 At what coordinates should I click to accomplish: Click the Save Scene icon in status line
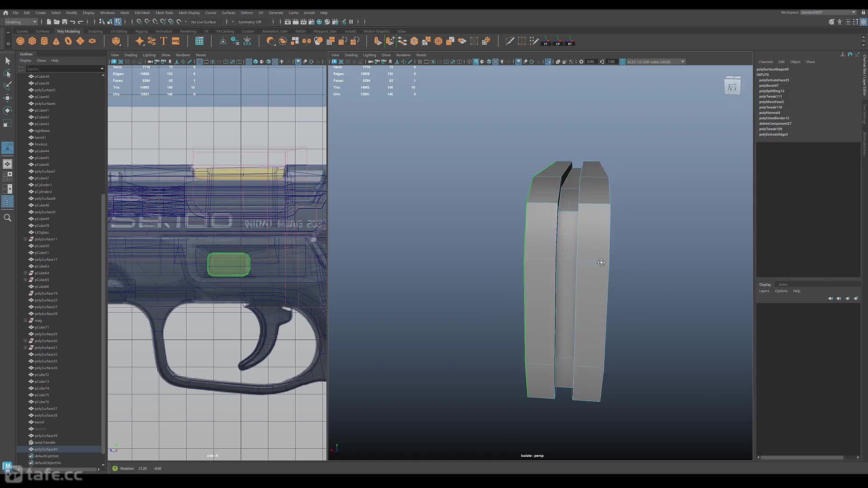tap(65, 22)
